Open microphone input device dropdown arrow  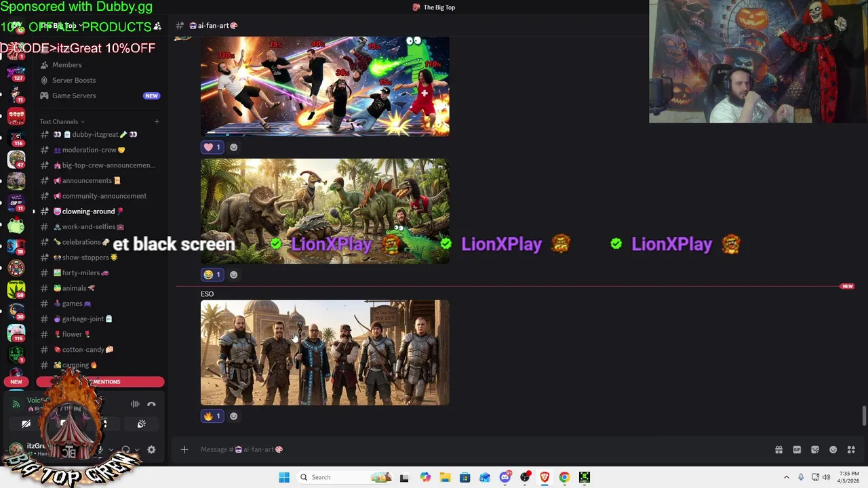[111, 449]
